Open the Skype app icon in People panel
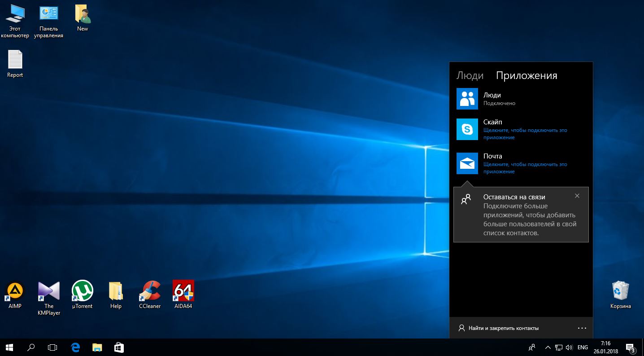This screenshot has width=644, height=356. (467, 129)
